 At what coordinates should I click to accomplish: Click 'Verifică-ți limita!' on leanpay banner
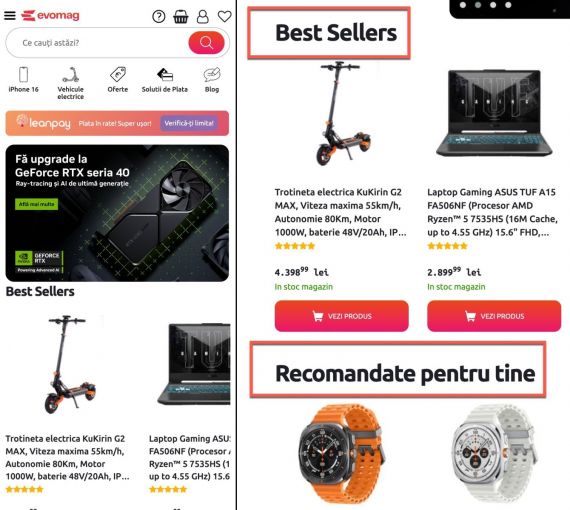coord(189,123)
